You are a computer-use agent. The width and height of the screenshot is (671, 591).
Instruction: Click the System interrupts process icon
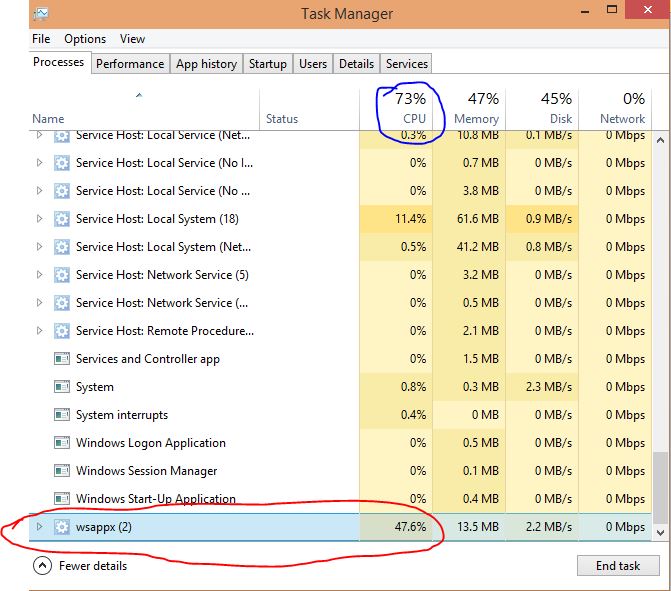point(62,415)
